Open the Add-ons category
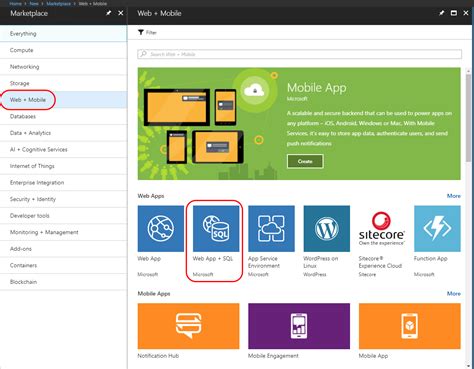 (x=64, y=249)
